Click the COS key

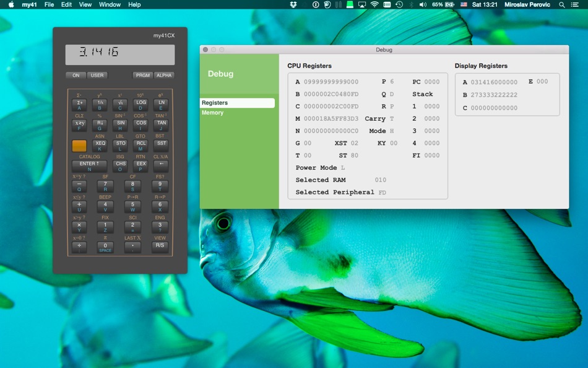(141, 125)
